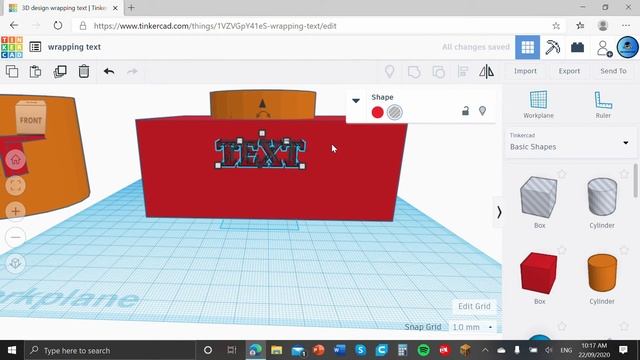Click the Home view button

pos(16,160)
